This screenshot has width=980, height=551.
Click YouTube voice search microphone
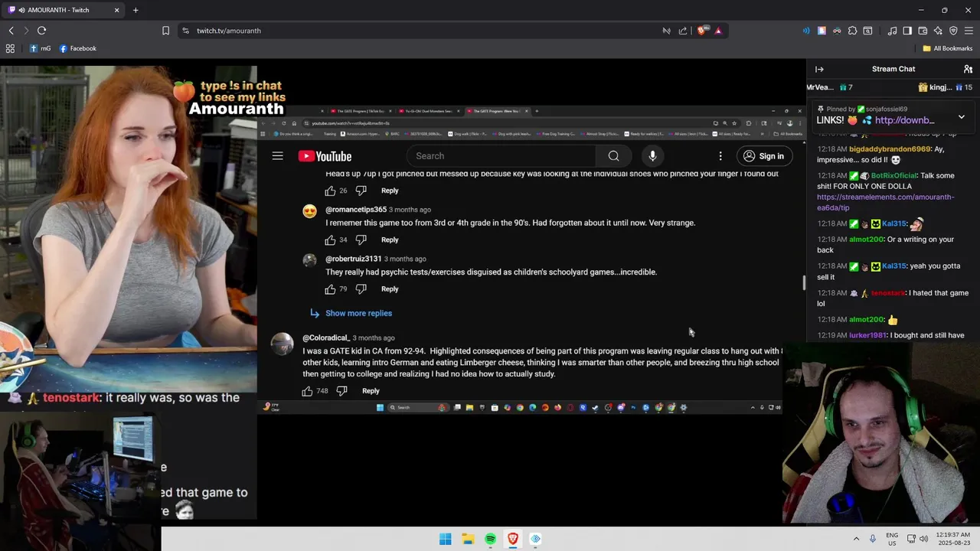(x=652, y=156)
